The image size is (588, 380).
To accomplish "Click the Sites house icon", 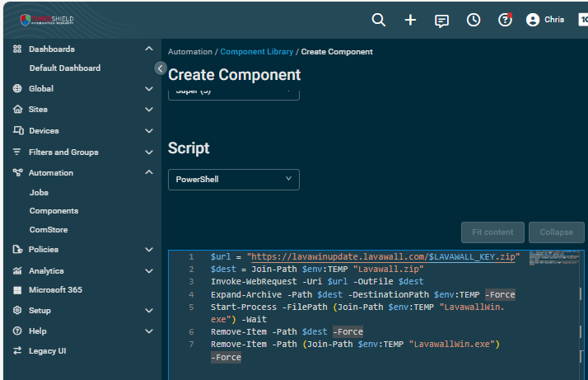I will [x=17, y=110].
